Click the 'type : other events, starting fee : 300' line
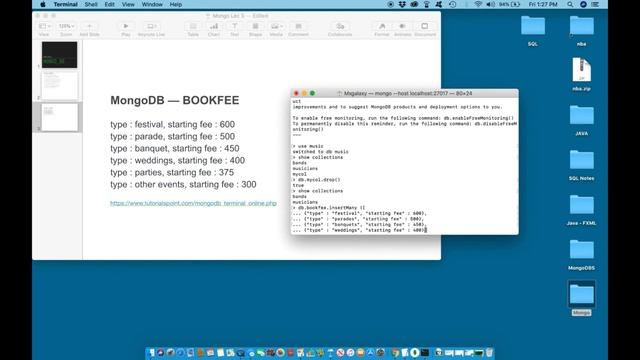Screen dimensions: 640x360 [183, 184]
